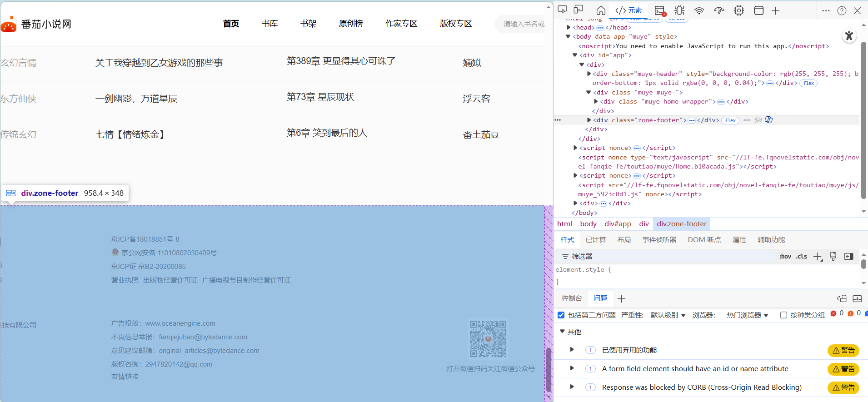Screen dimensions: 868x402
Task: Expand the zone-footer div node
Action: pyautogui.click(x=589, y=120)
